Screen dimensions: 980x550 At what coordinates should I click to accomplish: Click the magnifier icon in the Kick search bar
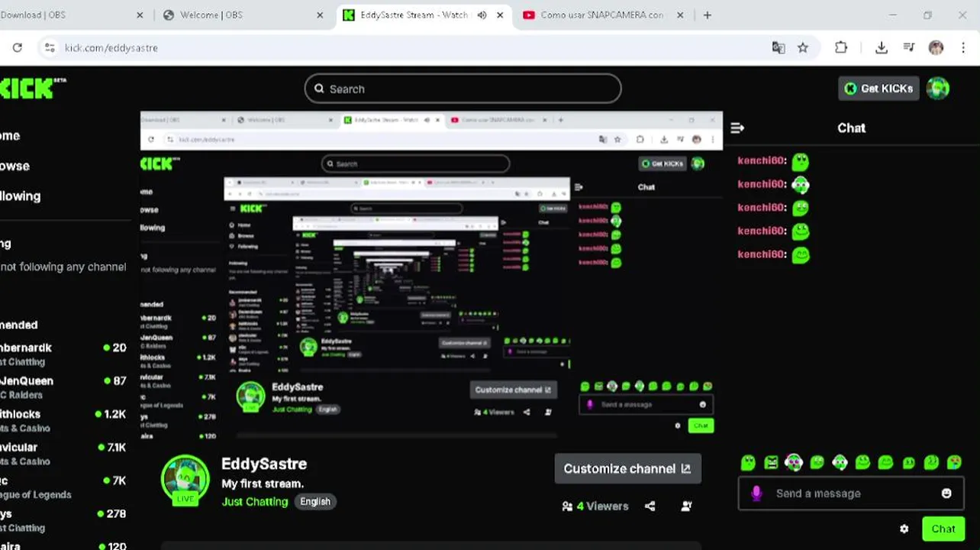coord(319,89)
